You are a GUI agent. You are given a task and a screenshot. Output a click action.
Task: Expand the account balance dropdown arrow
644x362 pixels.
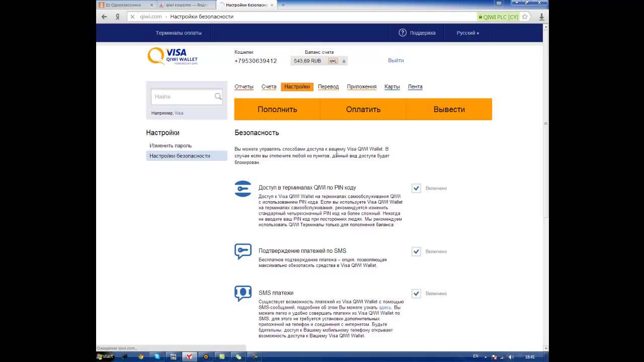tap(344, 61)
